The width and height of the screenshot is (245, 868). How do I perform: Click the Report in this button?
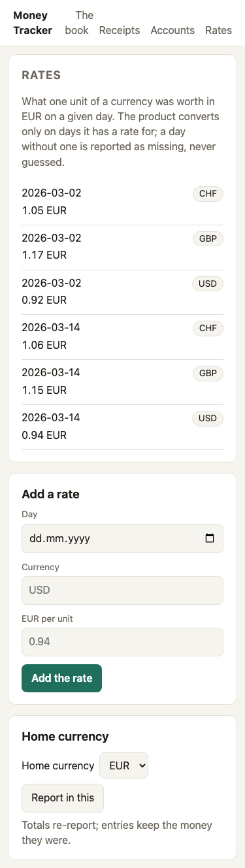[63, 797]
